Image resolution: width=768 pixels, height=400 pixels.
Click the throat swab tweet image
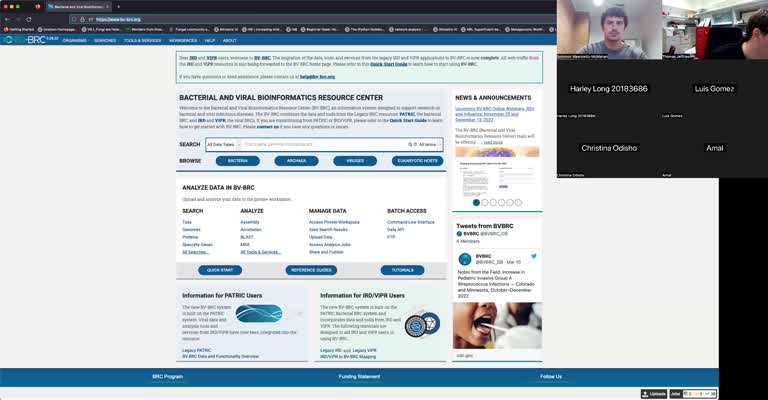(x=496, y=326)
